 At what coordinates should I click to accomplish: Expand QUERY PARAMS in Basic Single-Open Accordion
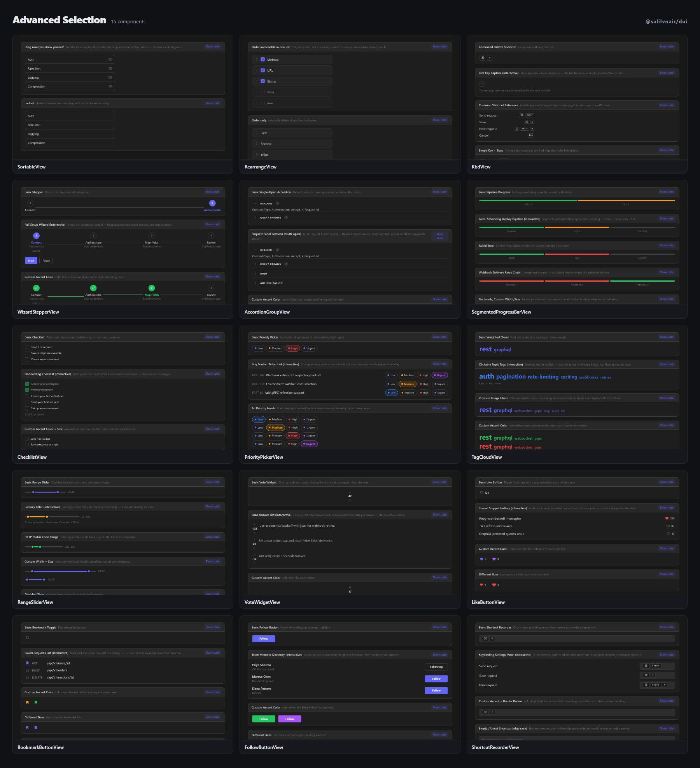350,217
